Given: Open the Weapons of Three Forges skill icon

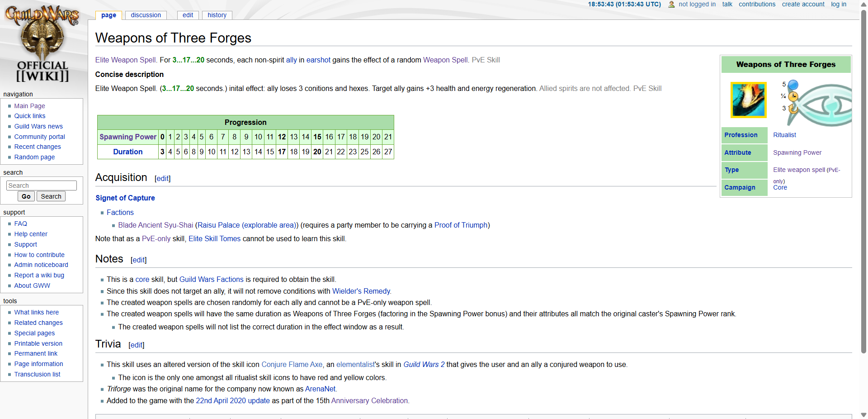Looking at the screenshot, I should point(749,100).
